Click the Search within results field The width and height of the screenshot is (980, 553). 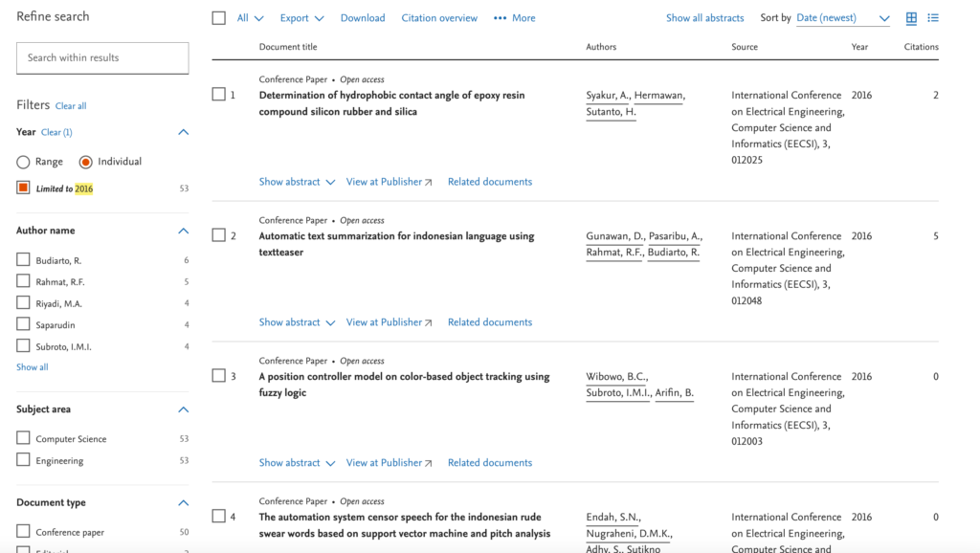coord(102,58)
